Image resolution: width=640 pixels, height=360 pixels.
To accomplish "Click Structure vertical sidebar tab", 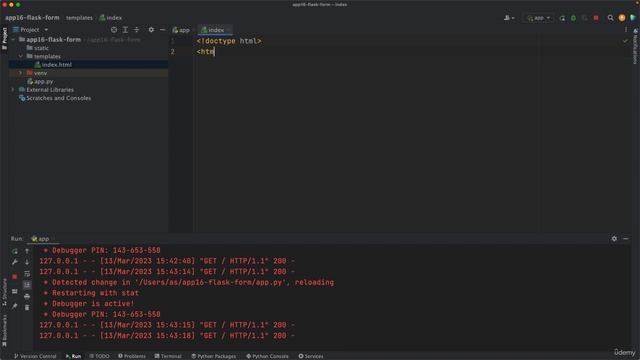I will [x=4, y=292].
